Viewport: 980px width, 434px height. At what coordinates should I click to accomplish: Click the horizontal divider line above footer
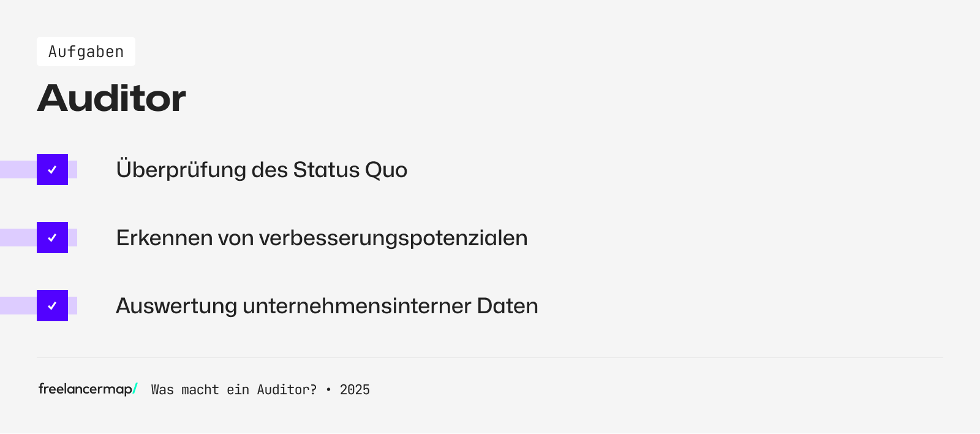pyautogui.click(x=490, y=357)
